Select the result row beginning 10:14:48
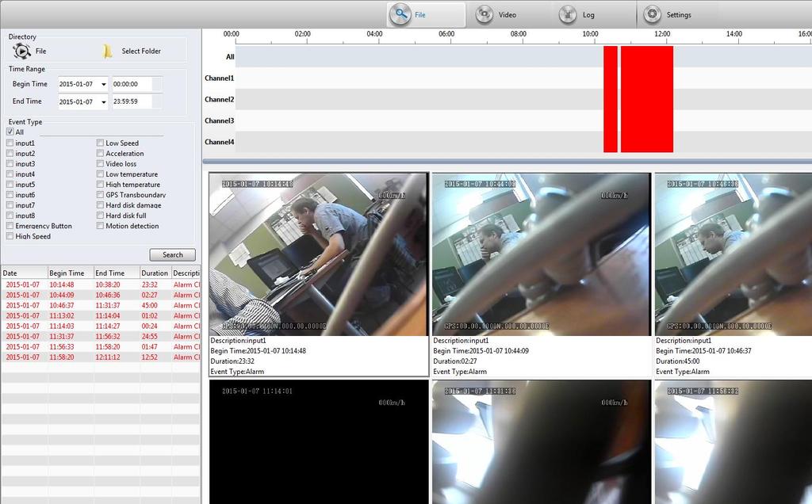 (x=101, y=284)
